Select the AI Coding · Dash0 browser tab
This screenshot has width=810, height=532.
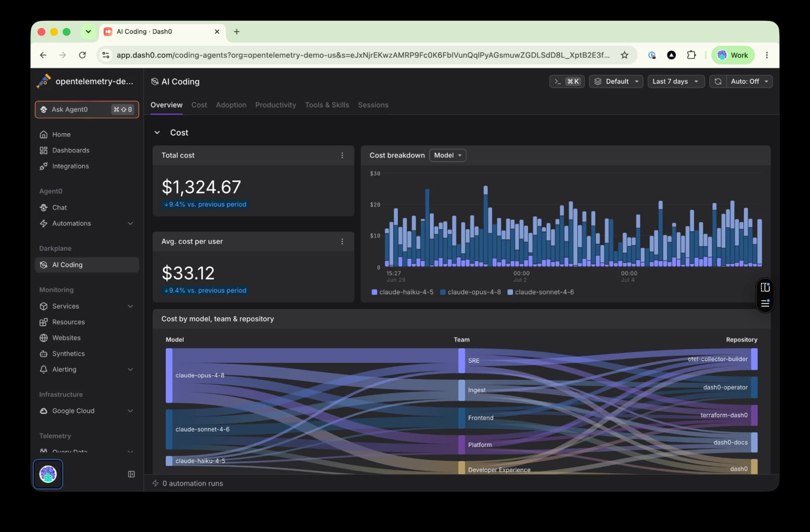coord(162,32)
